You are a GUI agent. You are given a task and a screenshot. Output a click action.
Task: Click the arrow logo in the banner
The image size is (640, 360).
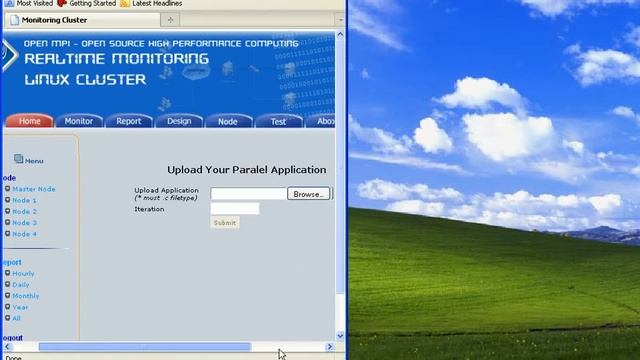[x=9, y=55]
